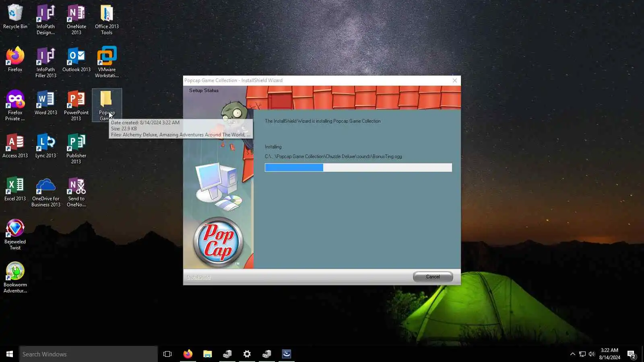Select the Word 2013 desktop shortcut
This screenshot has width=644, height=362.
coord(46,103)
